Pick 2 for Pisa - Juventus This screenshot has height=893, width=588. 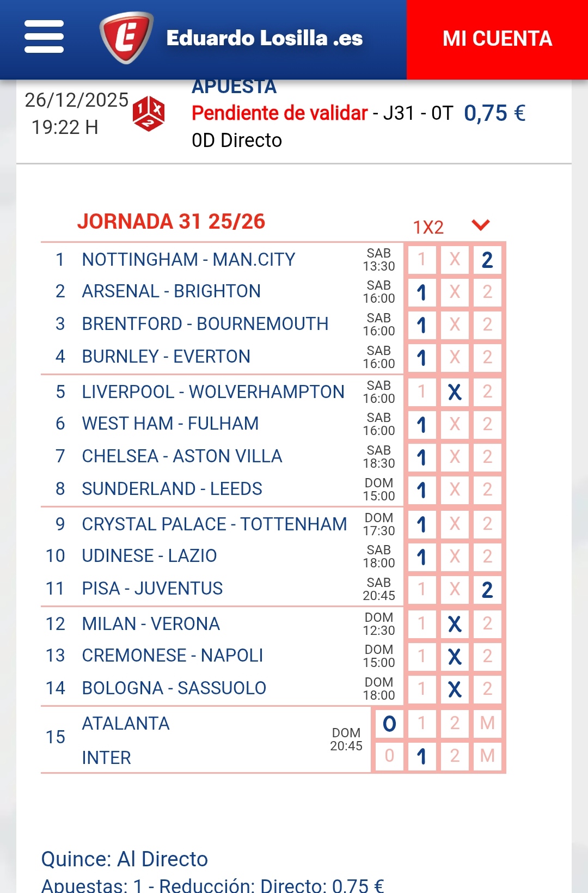(487, 590)
